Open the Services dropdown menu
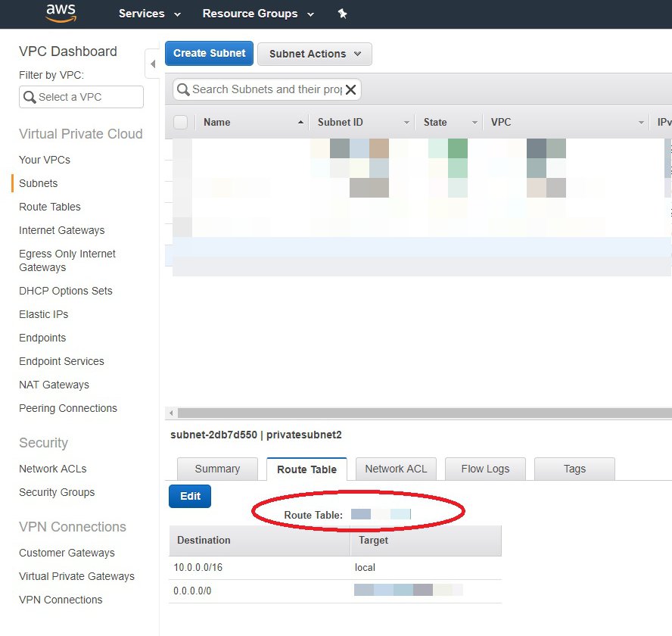The image size is (672, 636). tap(150, 14)
